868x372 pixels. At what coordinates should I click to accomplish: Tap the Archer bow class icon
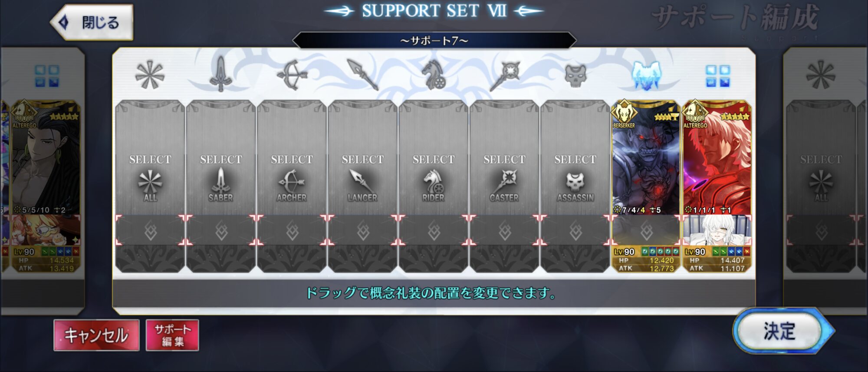[292, 75]
